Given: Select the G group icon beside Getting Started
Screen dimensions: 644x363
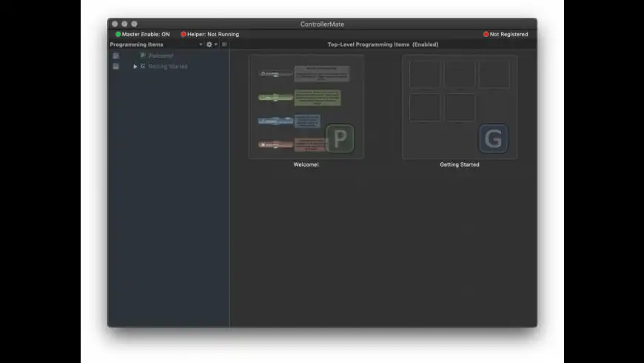Looking at the screenshot, I should (x=143, y=66).
